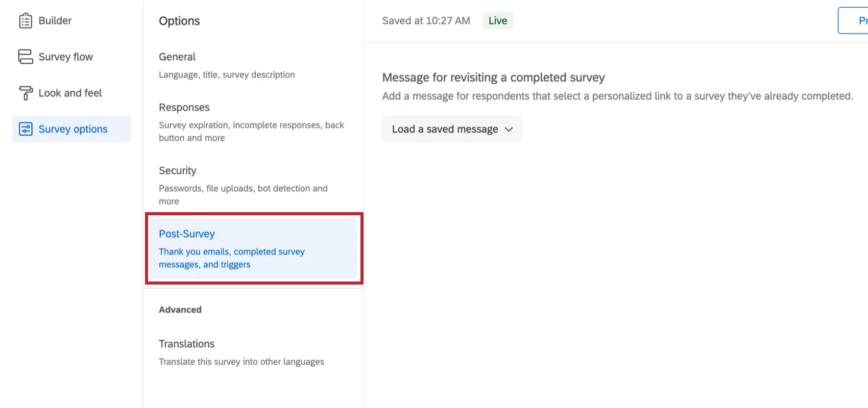Click chevron arrow beside Load a saved message

point(509,129)
